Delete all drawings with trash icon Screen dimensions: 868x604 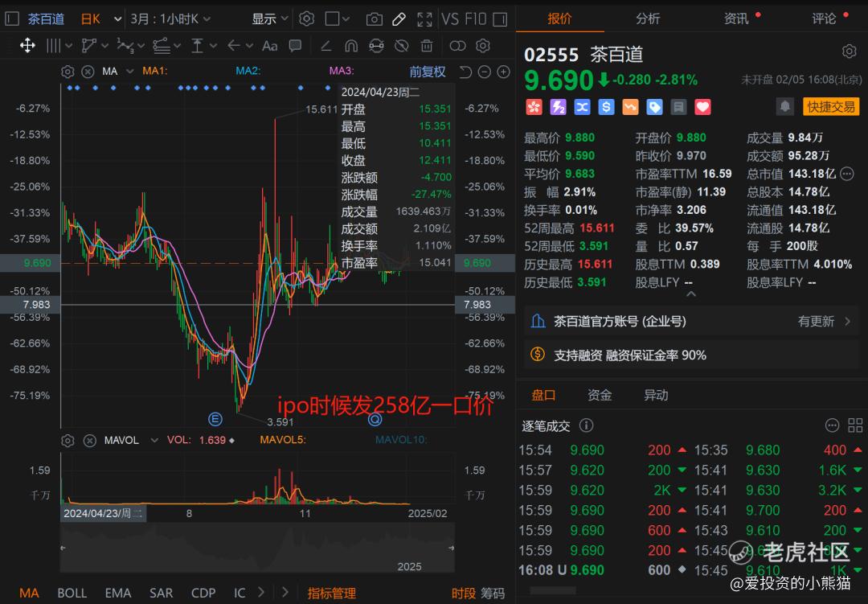(x=426, y=45)
